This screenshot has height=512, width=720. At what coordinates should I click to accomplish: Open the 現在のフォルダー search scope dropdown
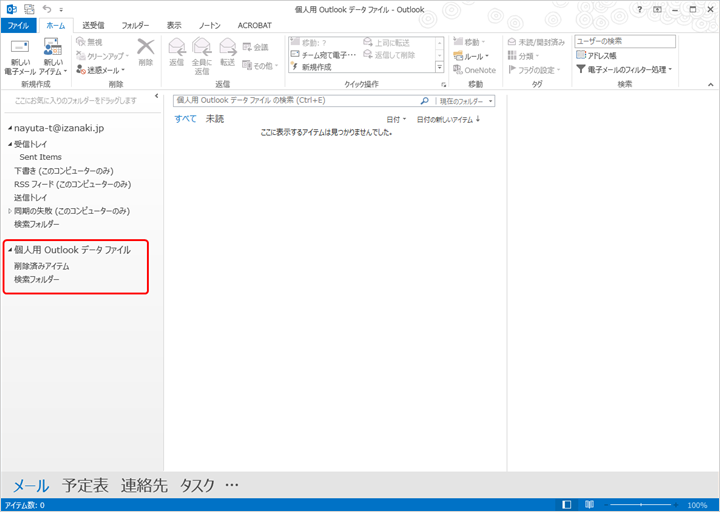coord(466,101)
